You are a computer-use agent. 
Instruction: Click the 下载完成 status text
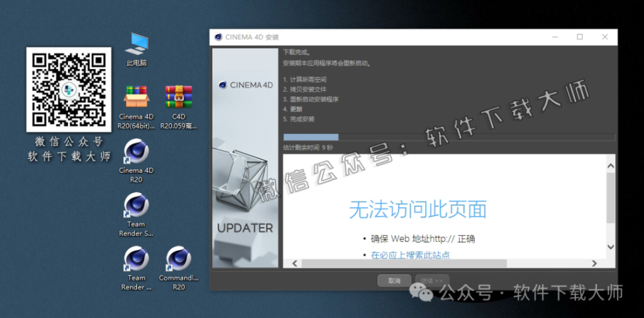click(297, 53)
